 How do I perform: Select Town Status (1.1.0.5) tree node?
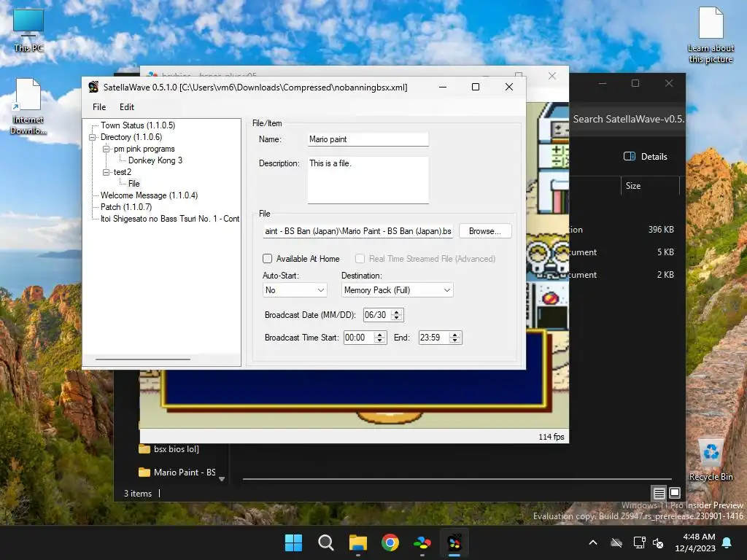click(138, 125)
